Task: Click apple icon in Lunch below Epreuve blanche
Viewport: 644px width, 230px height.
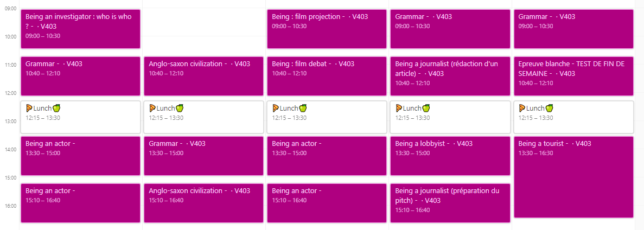Action: [549, 108]
